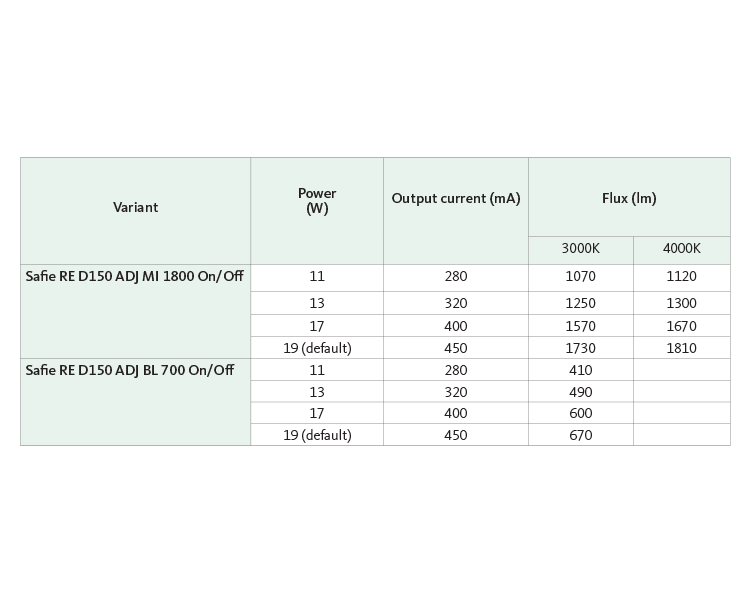Click the 1810 flux value
Image resolution: width=756 pixels, height=605 pixels.
click(681, 348)
